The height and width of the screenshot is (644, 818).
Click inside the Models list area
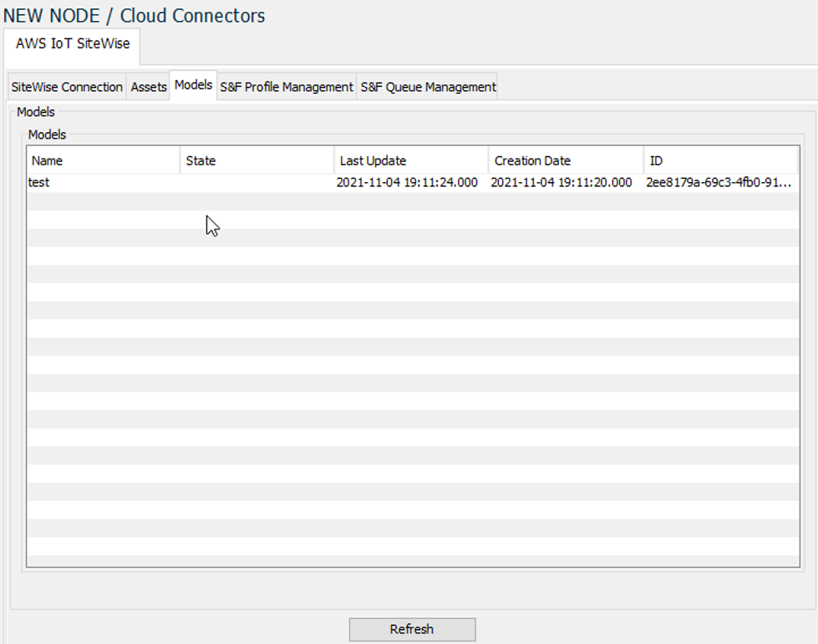tap(409, 351)
